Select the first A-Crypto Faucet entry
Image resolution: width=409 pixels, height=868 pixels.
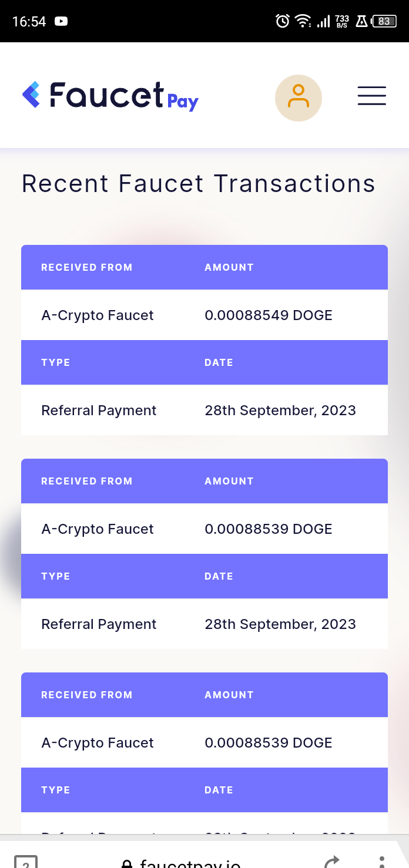point(98,315)
